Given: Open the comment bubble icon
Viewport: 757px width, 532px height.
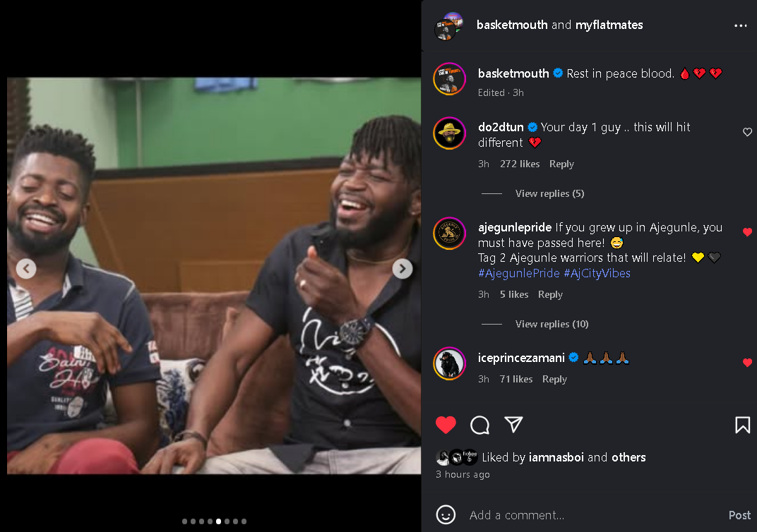Looking at the screenshot, I should (x=480, y=425).
